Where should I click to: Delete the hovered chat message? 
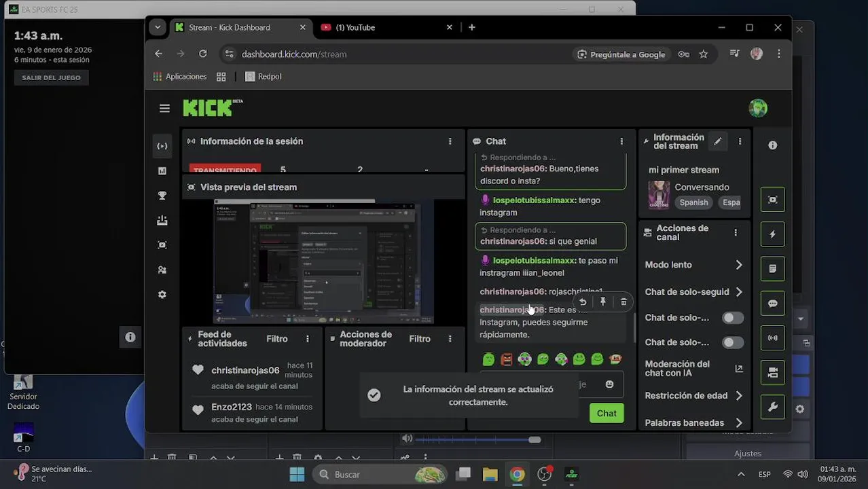tap(623, 302)
